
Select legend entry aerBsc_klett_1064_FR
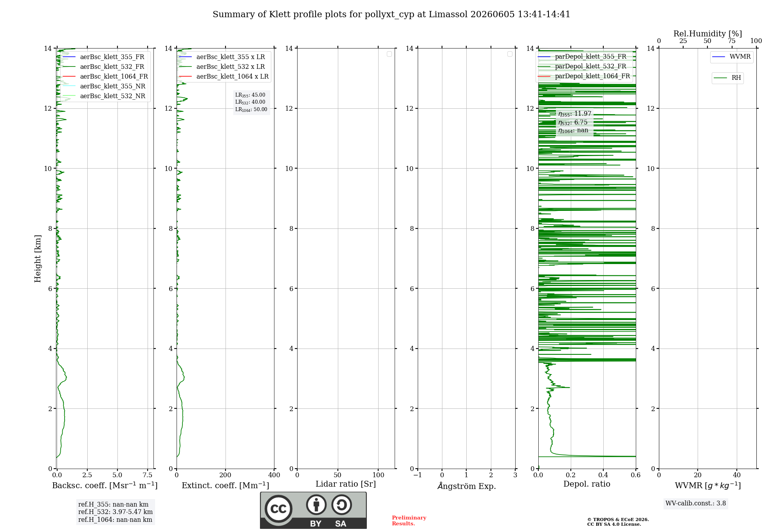pyautogui.click(x=114, y=77)
